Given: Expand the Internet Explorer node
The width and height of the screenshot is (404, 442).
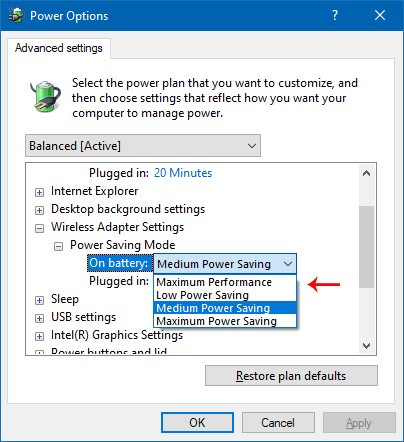Looking at the screenshot, I should pyautogui.click(x=39, y=192).
